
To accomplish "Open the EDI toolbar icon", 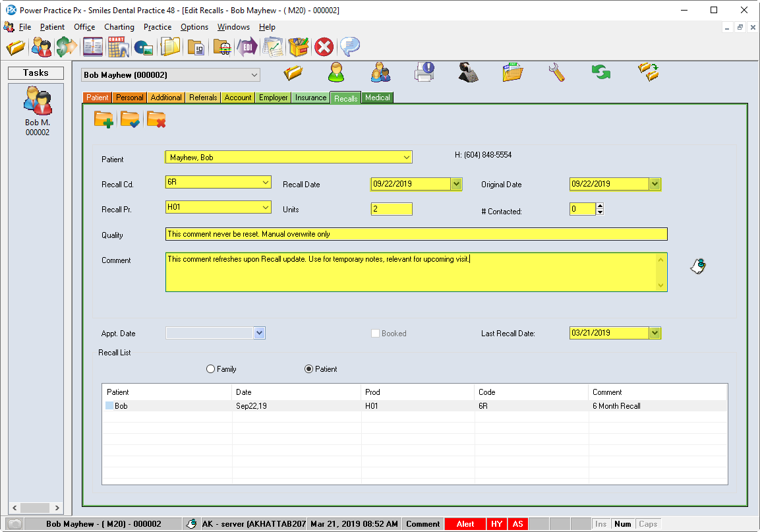I will (x=247, y=47).
